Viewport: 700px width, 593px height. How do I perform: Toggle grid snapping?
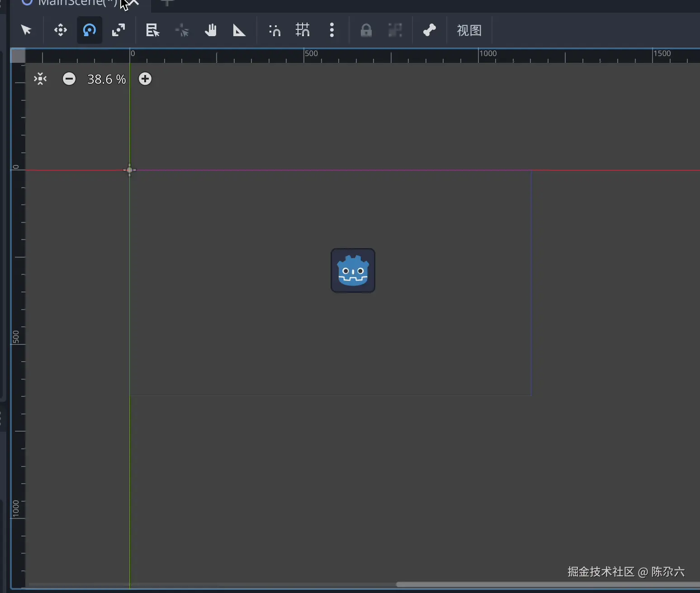pos(303,30)
